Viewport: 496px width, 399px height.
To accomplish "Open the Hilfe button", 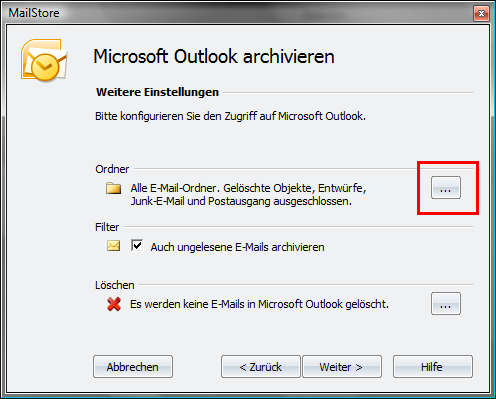I will [x=433, y=366].
